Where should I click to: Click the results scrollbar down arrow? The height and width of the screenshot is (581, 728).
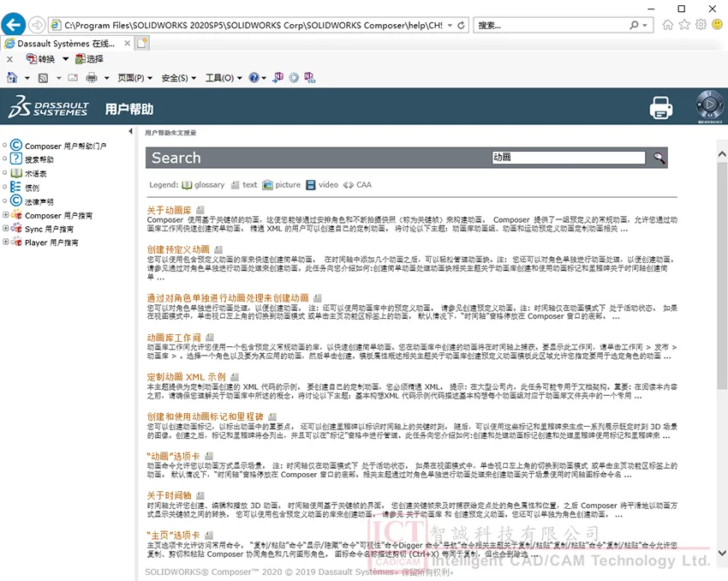pyautogui.click(x=722, y=553)
